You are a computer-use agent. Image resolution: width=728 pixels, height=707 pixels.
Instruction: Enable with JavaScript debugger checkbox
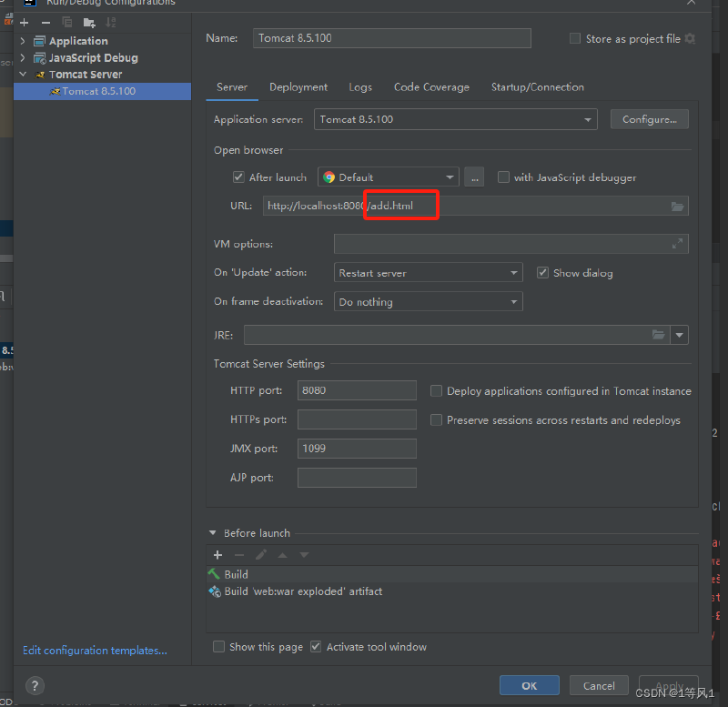(503, 177)
